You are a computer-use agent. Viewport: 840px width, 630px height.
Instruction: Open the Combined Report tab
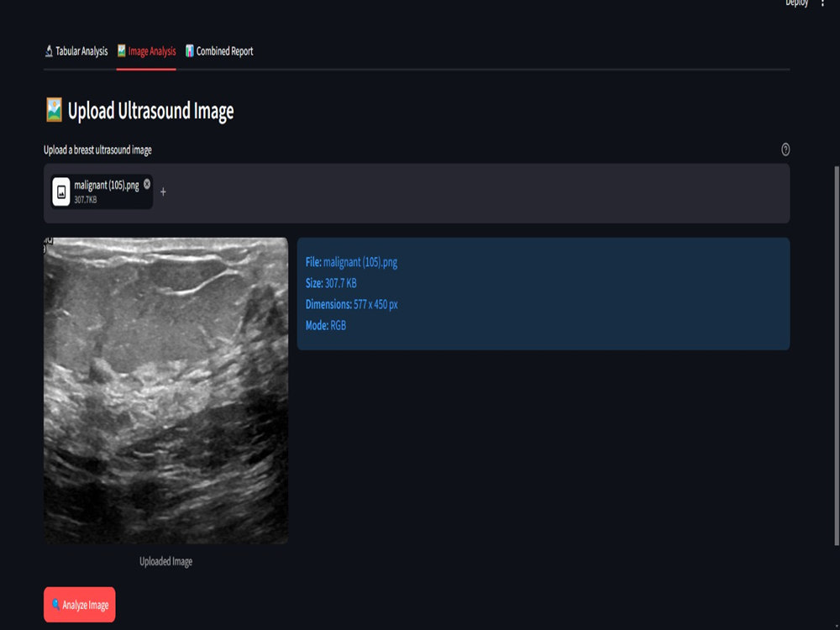[x=219, y=51]
